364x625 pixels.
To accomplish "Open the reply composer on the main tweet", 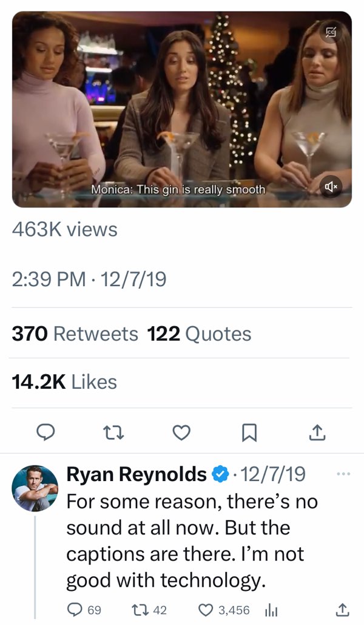I will pos(47,433).
